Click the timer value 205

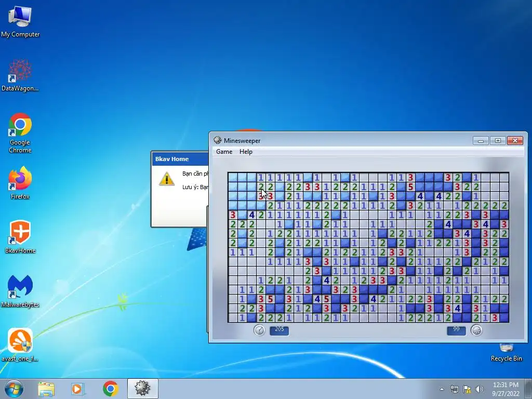[279, 330]
